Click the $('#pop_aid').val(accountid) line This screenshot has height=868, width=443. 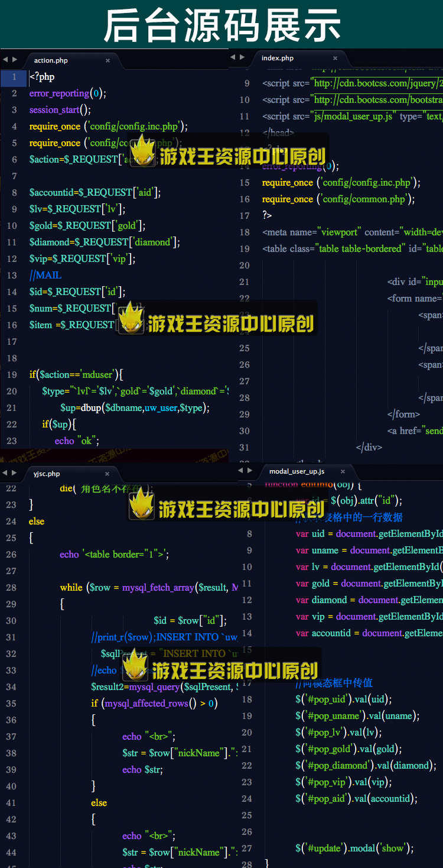pyautogui.click(x=357, y=799)
